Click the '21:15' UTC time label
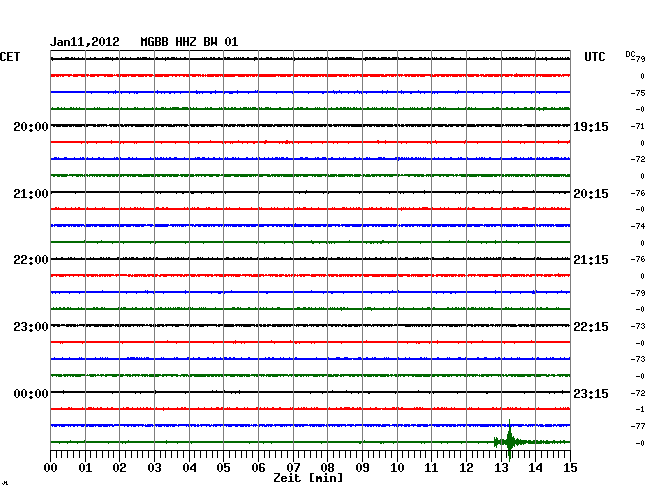This screenshot has width=650, height=494. [591, 260]
